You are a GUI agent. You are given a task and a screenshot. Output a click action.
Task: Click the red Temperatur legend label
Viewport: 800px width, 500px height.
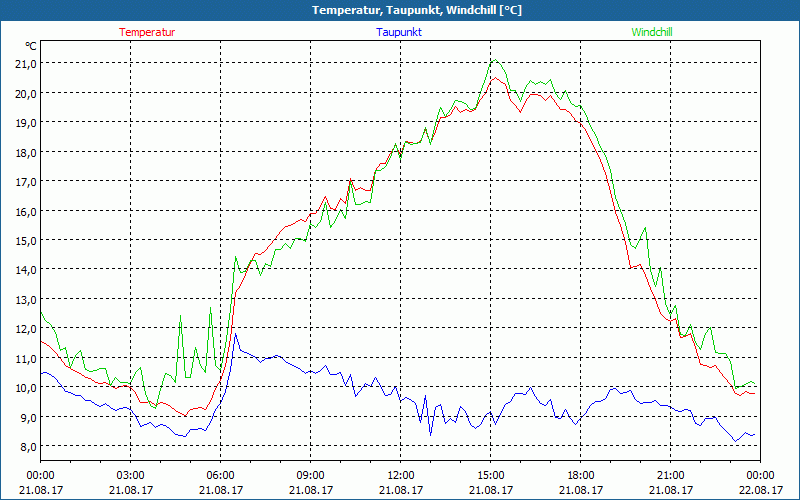click(x=147, y=32)
